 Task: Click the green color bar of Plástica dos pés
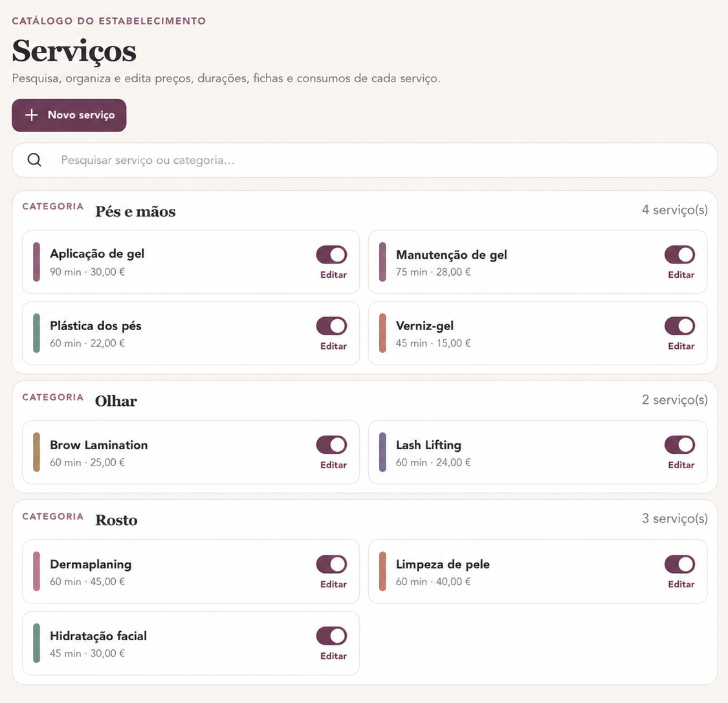37,333
